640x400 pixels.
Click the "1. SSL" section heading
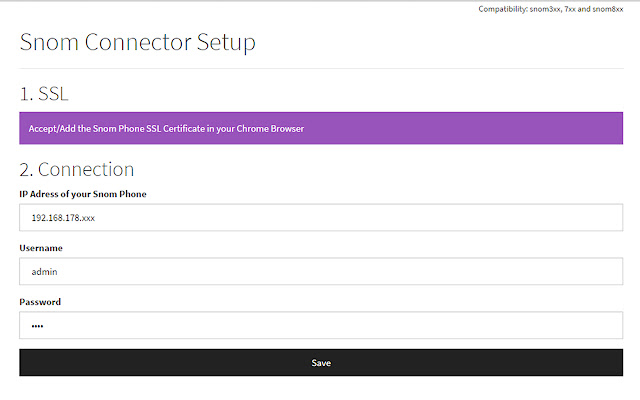(x=44, y=94)
